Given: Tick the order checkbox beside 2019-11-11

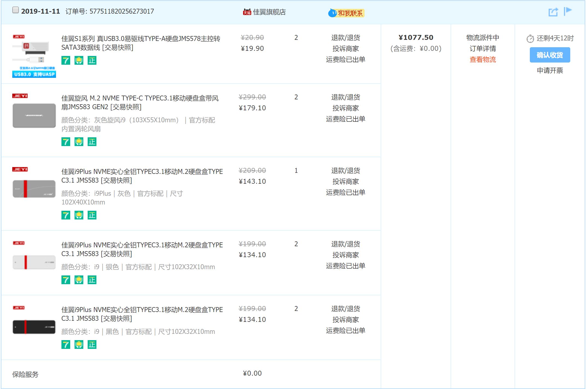Looking at the screenshot, I should click(16, 10).
